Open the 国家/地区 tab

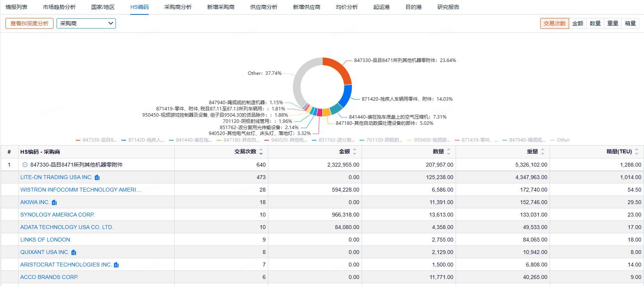pyautogui.click(x=103, y=7)
